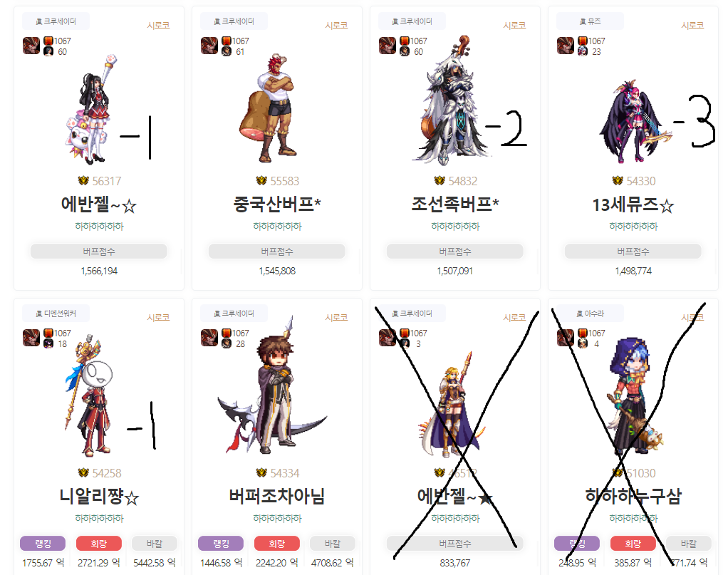Open the 13세뮤즈☆ winged character sprite

coord(635,122)
